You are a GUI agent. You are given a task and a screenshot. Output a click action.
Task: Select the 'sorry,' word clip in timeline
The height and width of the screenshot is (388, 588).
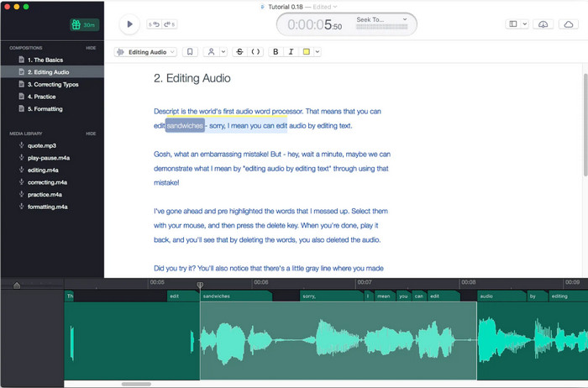(332, 296)
